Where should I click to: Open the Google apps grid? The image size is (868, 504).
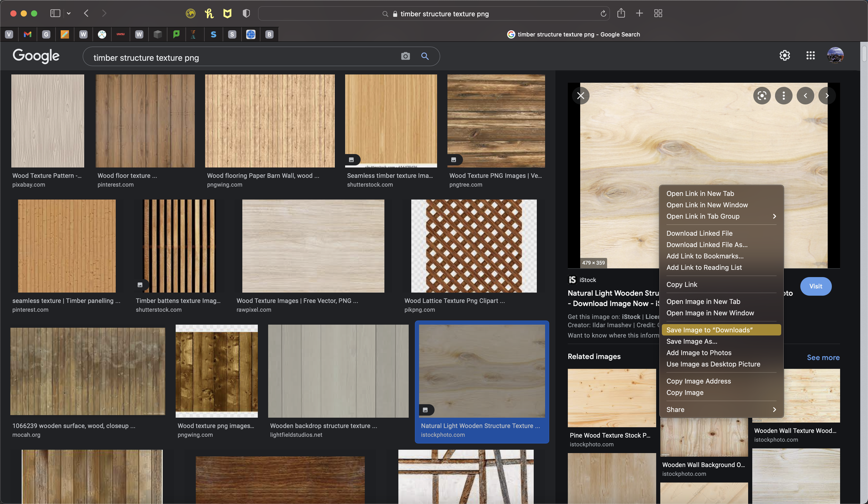point(810,55)
